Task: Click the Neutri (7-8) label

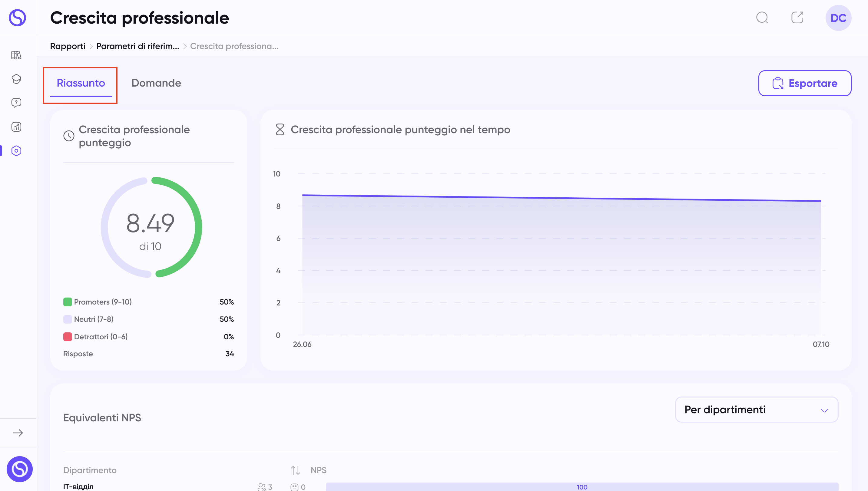Action: click(x=94, y=319)
